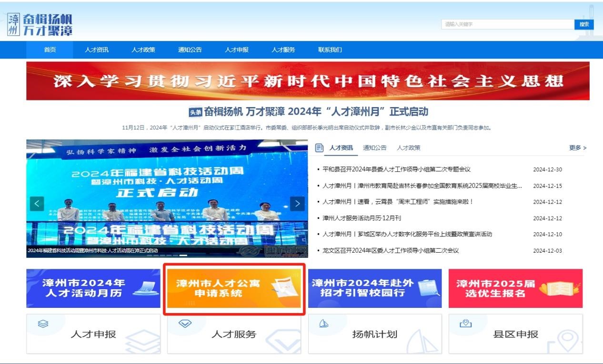
Task: Show next carousel slide arrow
Action: point(297,204)
